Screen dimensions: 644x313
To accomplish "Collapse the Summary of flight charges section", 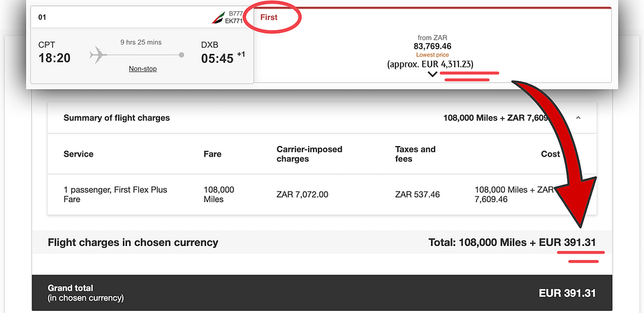I will tap(578, 118).
